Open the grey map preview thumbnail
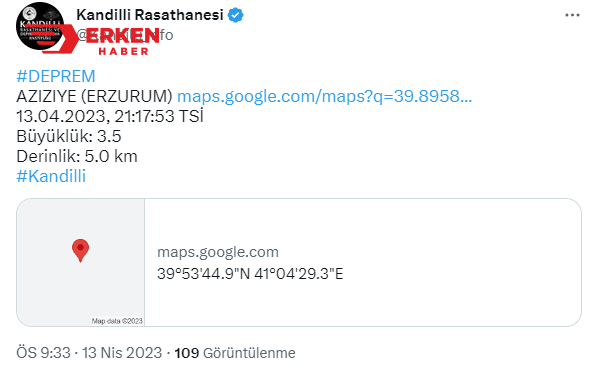The width and height of the screenshot is (597, 371). [x=81, y=262]
